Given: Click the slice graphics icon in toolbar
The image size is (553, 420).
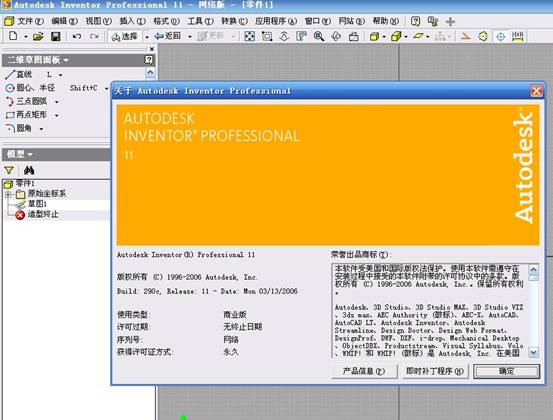Looking at the screenshot, I should [x=466, y=36].
